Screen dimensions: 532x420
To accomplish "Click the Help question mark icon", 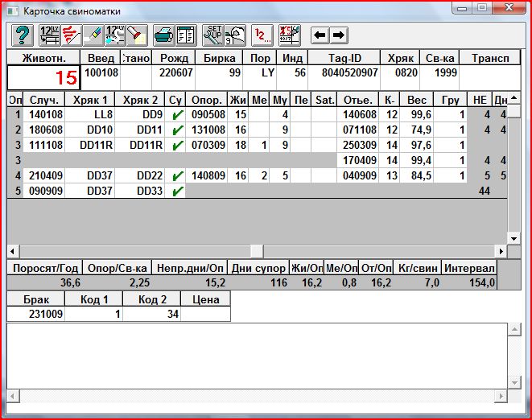I will tap(23, 35).
